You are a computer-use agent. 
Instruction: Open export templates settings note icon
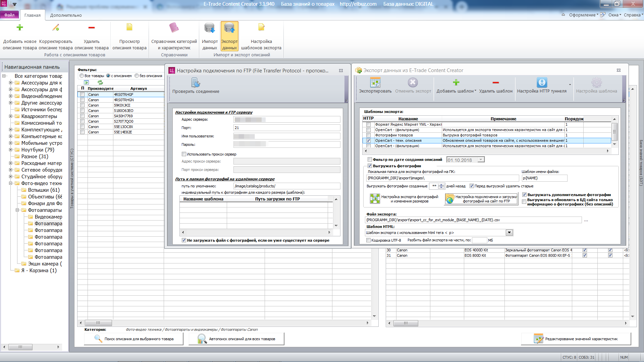(x=261, y=27)
